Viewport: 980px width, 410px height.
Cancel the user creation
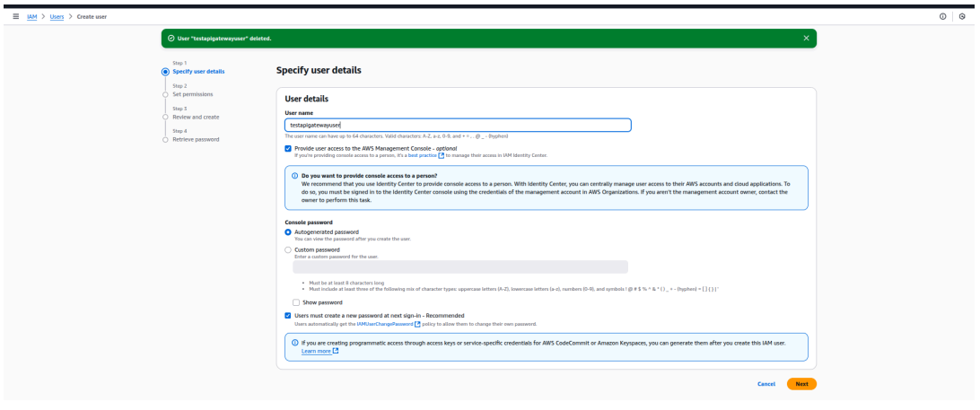[x=766, y=384]
